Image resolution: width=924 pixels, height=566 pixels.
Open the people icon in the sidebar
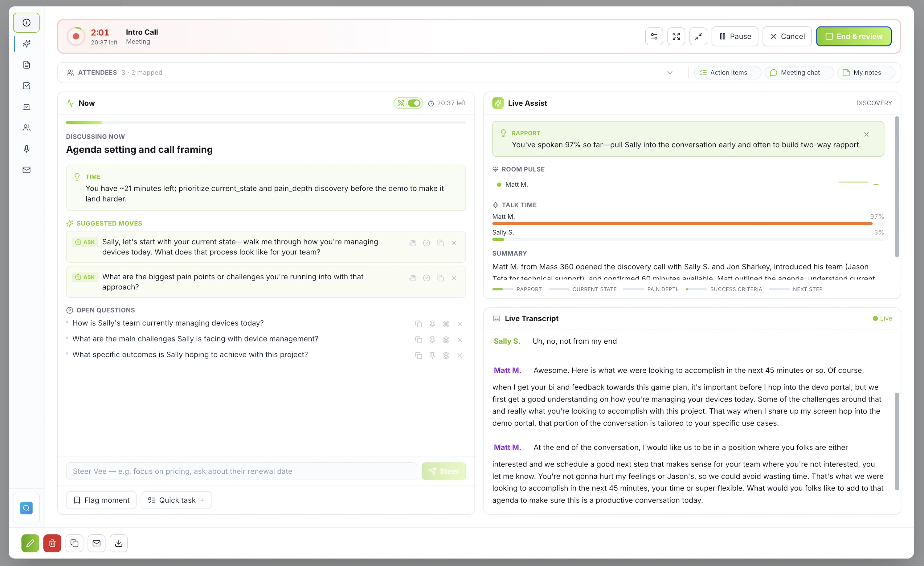26,128
